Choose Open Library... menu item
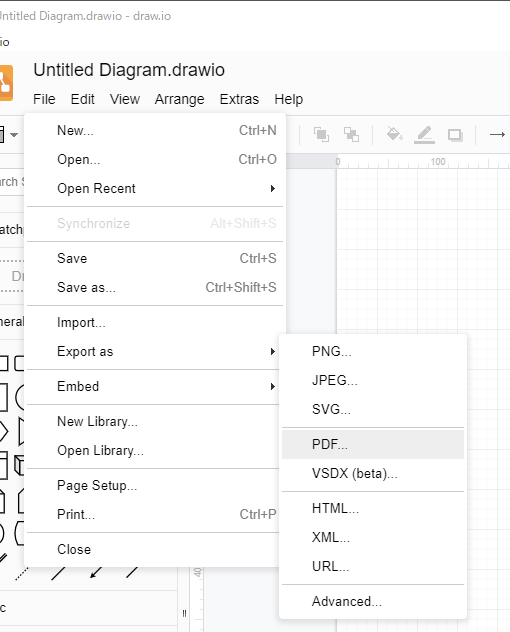The image size is (510, 632). (x=155, y=451)
